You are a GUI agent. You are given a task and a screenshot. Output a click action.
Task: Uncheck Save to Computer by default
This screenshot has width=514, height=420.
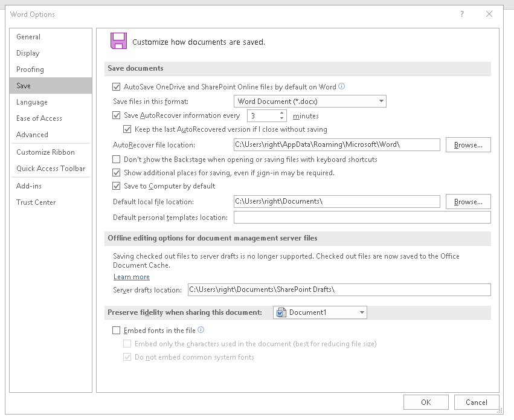(117, 186)
